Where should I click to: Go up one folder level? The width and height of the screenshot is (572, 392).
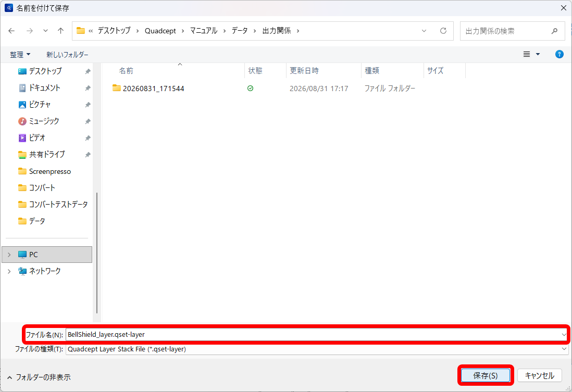point(60,31)
